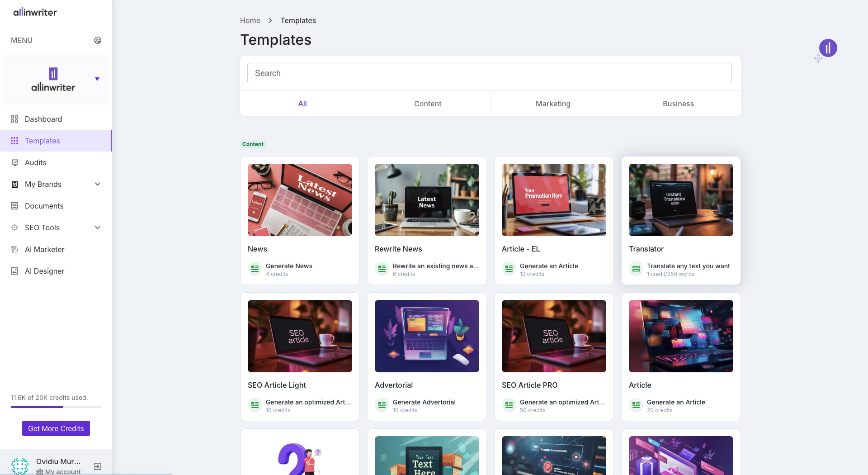This screenshot has width=868, height=475.
Task: Open My account settings
Action: pos(62,471)
